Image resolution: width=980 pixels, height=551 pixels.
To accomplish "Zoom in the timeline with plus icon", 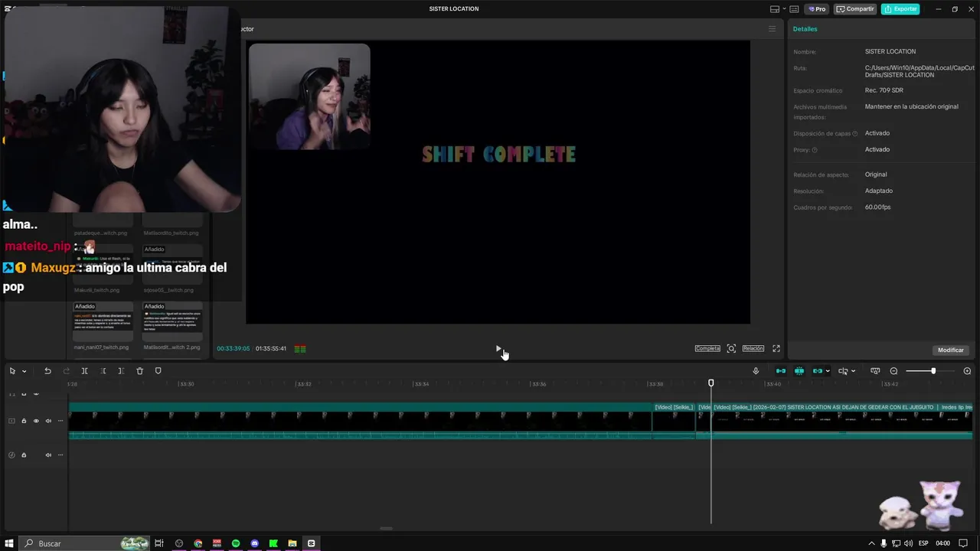I will click(x=967, y=371).
